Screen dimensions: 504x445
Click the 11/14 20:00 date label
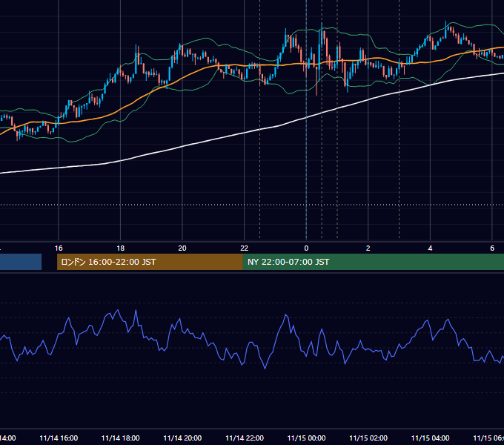tap(182, 438)
